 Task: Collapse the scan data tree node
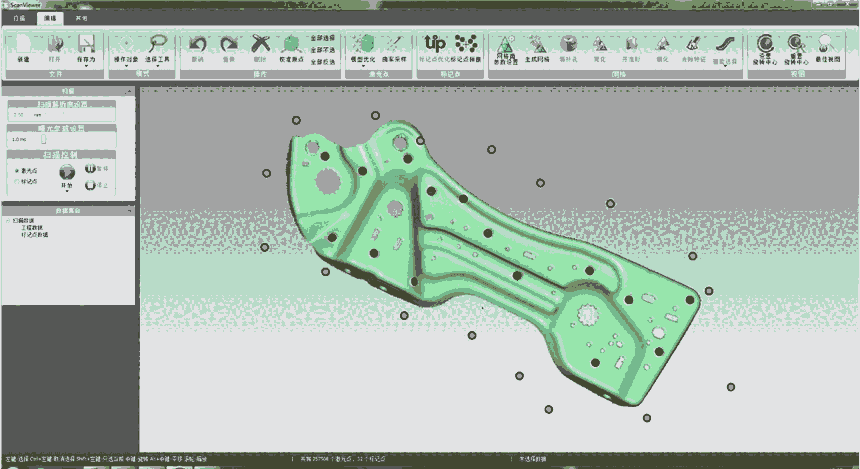coord(8,220)
